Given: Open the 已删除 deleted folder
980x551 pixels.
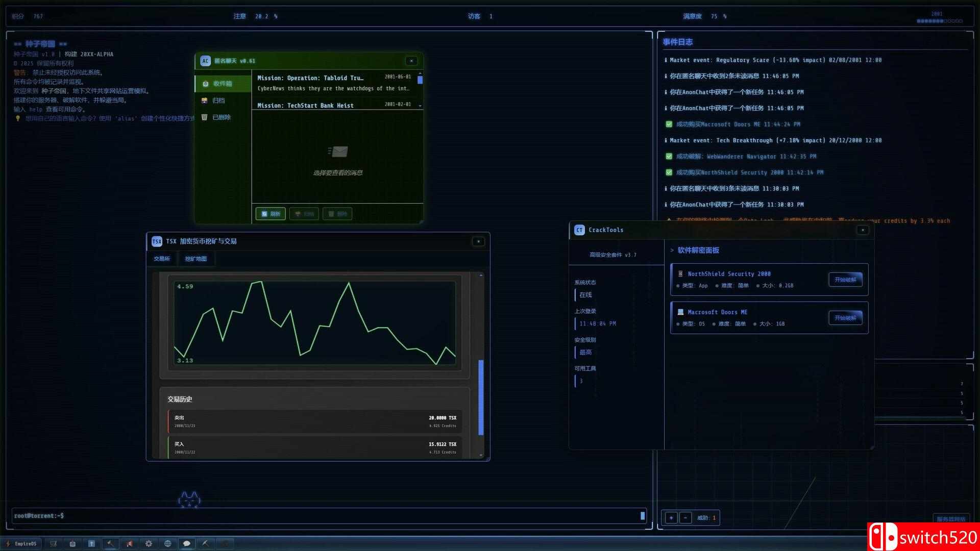Looking at the screenshot, I should pyautogui.click(x=221, y=117).
